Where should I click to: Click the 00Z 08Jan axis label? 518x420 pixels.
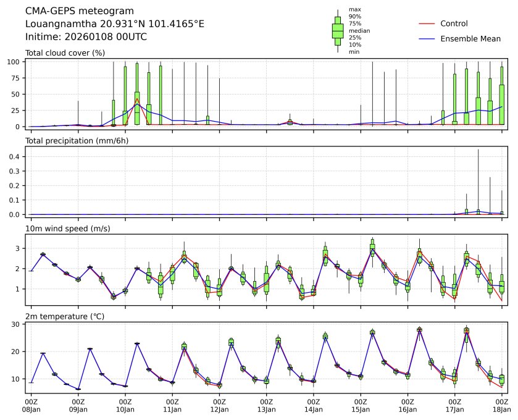[x=31, y=406]
